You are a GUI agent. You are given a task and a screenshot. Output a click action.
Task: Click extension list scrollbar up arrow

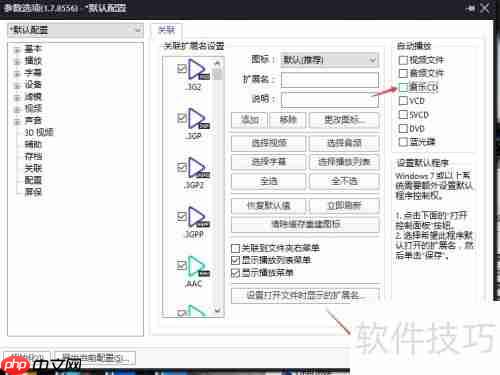coord(217,63)
